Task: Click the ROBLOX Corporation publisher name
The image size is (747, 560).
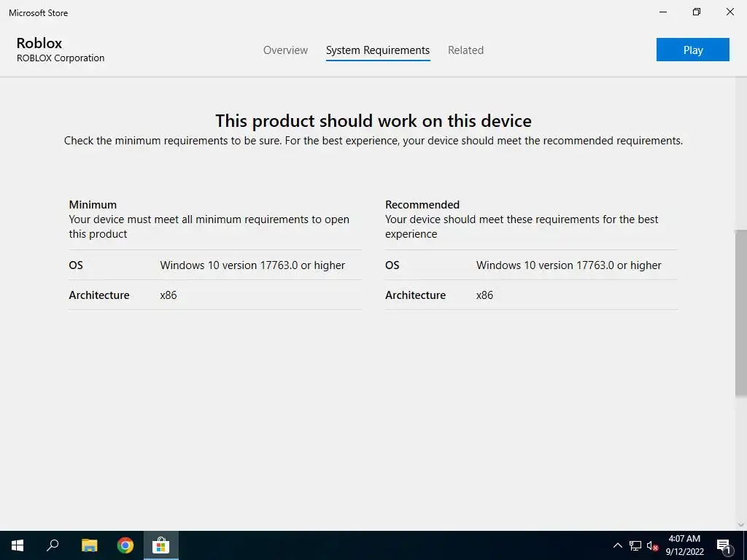Action: pyautogui.click(x=61, y=58)
